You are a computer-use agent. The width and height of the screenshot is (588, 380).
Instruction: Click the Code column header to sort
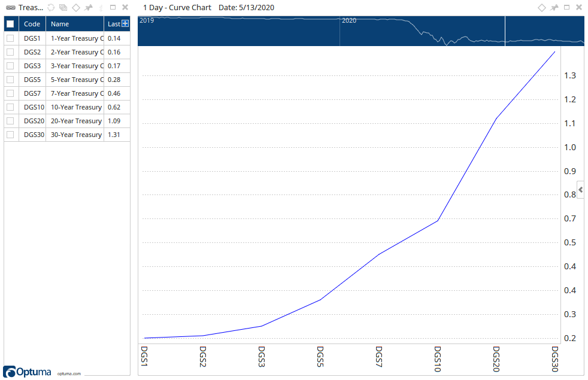(32, 23)
